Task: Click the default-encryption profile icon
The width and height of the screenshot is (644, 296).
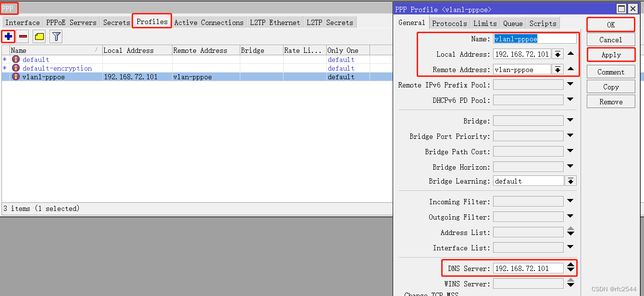Action: [16, 68]
